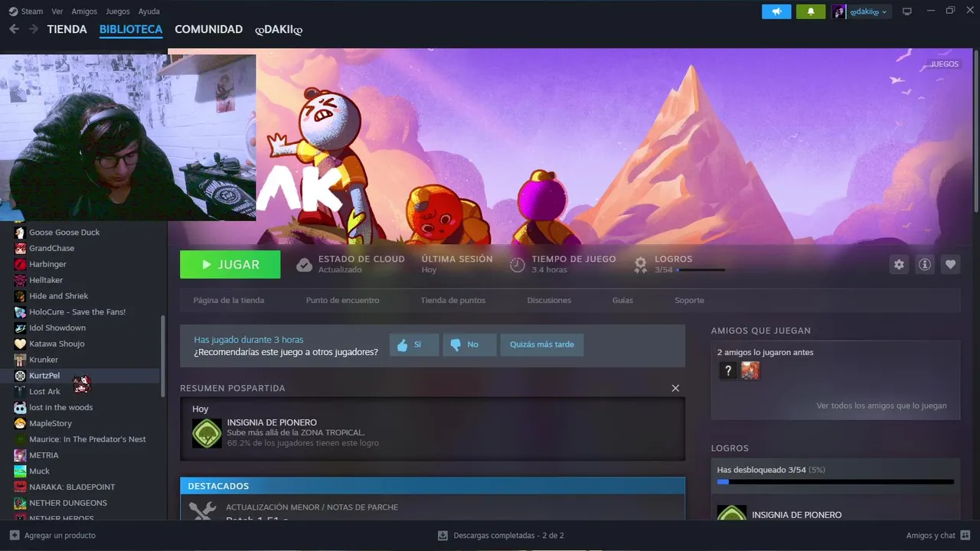980x551 pixels.
Task: Add game to favorites heart icon
Action: click(x=950, y=265)
